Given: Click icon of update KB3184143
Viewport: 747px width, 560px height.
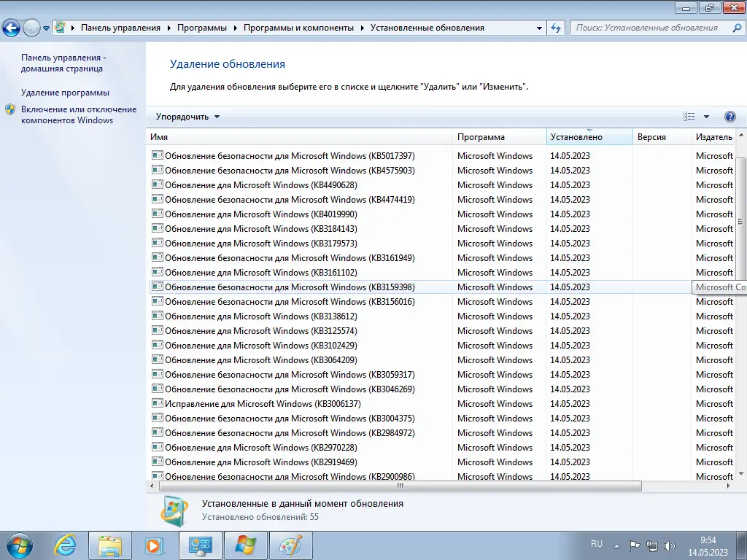Looking at the screenshot, I should 158,228.
